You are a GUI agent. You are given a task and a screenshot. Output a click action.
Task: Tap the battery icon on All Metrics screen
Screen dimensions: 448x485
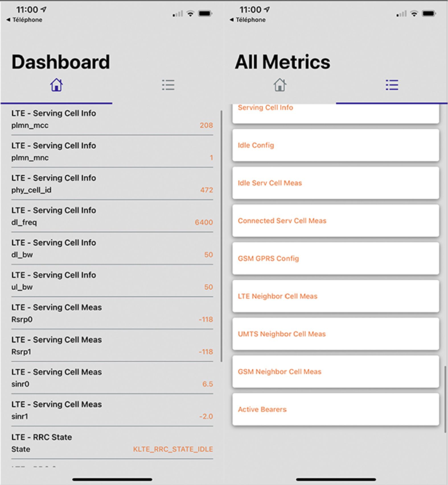pyautogui.click(x=429, y=13)
